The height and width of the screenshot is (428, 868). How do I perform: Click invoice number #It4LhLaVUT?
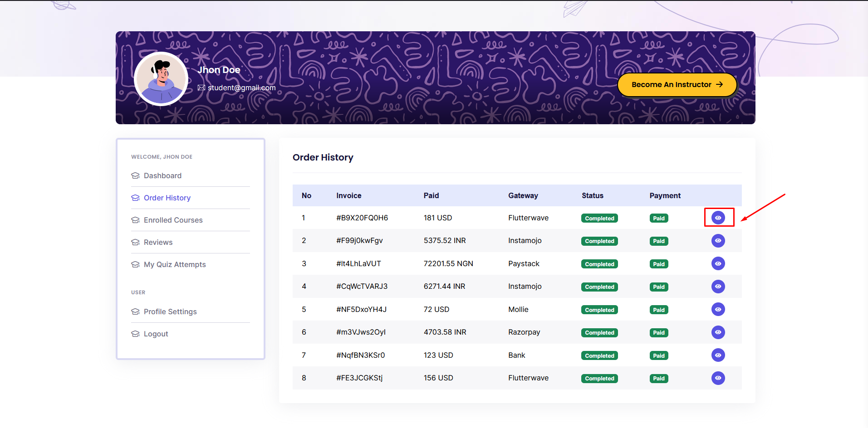click(358, 263)
